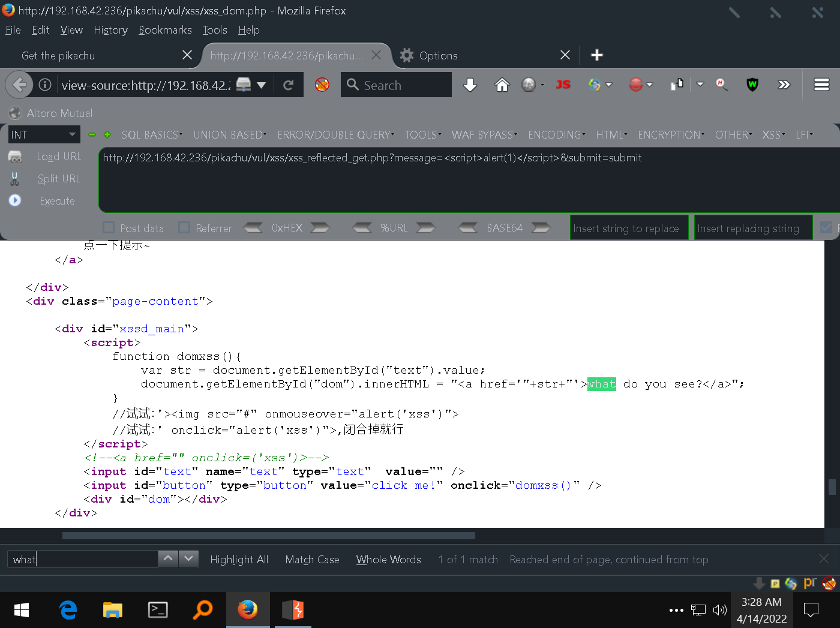The image size is (840, 628).
Task: Expand the UNION BASED menu
Action: 230,135
